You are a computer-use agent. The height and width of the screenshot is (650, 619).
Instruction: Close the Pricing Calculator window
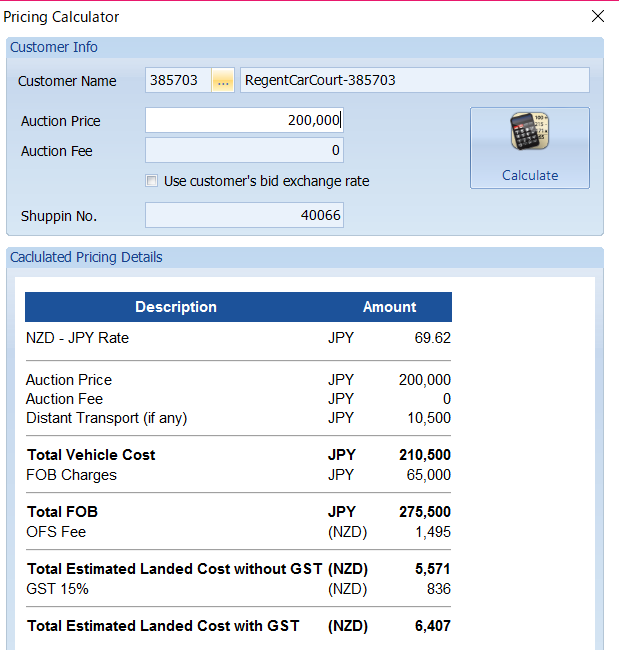[597, 17]
